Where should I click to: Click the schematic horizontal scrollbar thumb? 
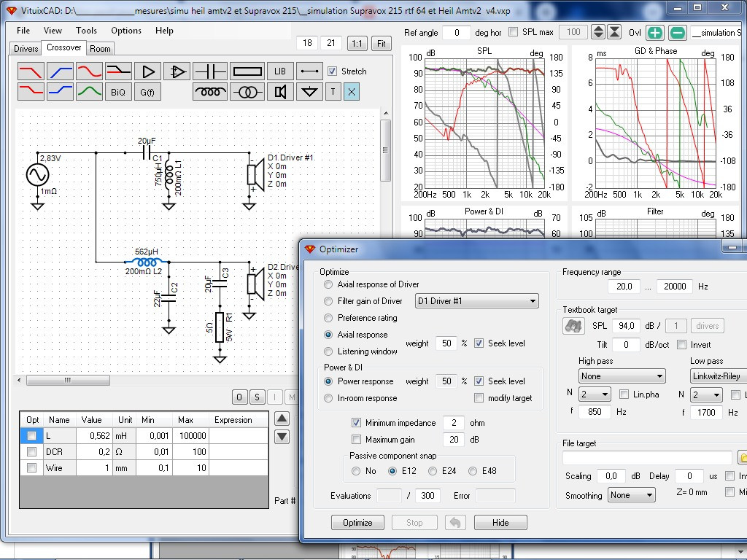[x=66, y=380]
